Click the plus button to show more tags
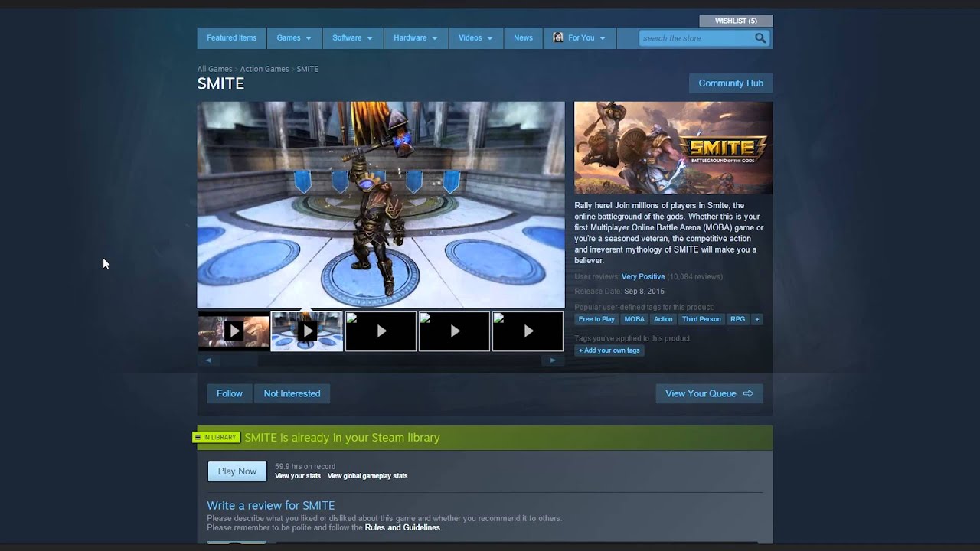Screen dimensions: 980x551 pos(757,319)
